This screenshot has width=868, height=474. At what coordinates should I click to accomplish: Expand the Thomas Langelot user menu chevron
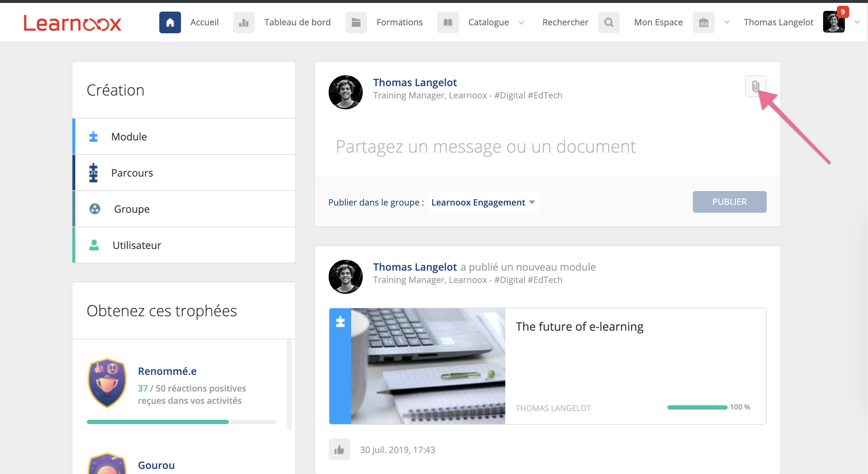click(857, 22)
